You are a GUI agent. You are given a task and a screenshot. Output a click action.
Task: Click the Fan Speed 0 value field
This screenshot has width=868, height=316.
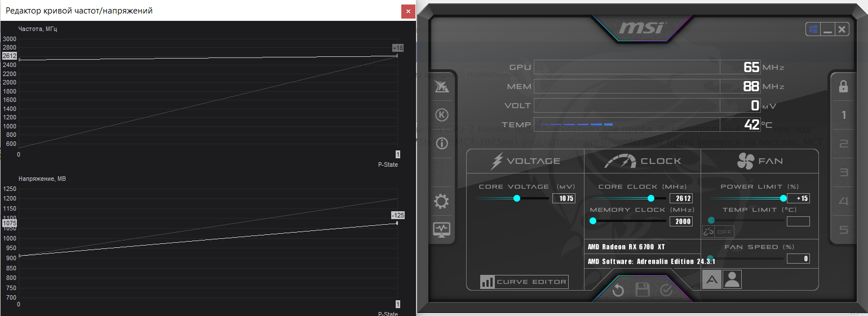[798, 259]
